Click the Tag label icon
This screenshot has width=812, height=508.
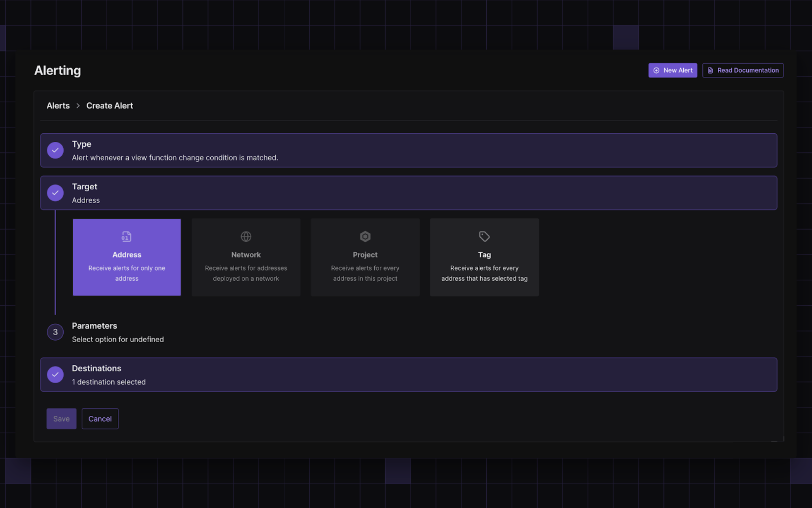[484, 237]
